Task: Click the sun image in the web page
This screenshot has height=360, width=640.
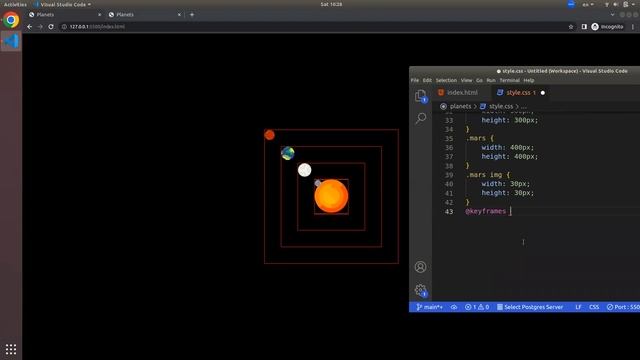Action: pyautogui.click(x=331, y=196)
